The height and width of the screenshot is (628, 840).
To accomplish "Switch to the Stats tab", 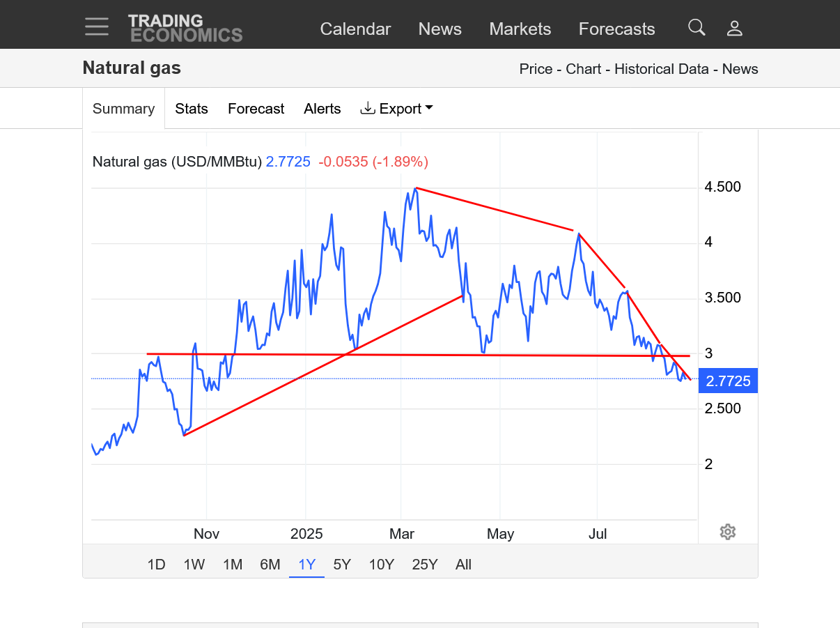I will [x=192, y=109].
